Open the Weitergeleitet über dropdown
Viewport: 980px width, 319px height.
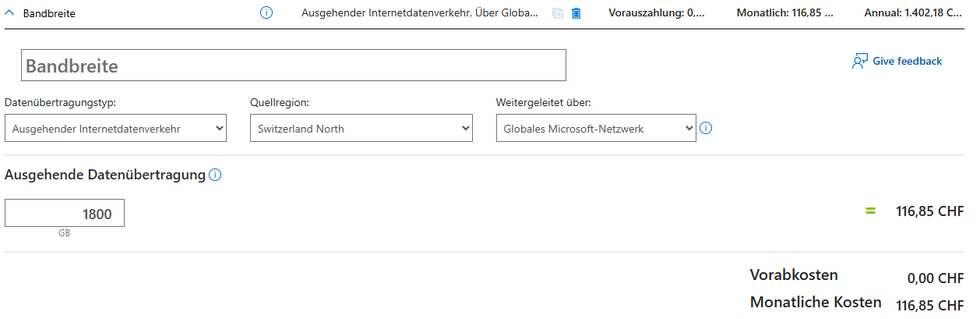(596, 129)
